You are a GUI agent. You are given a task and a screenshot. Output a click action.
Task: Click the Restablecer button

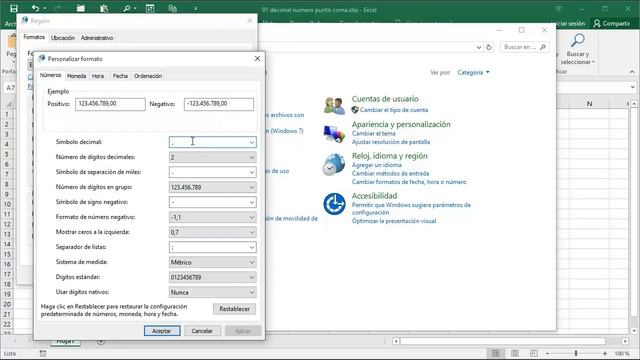(234, 309)
